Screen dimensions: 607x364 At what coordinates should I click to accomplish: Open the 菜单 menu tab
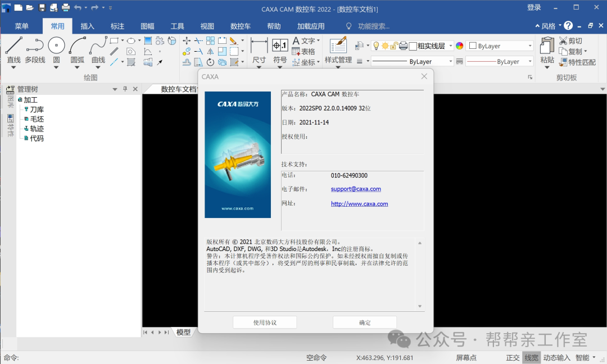coord(22,26)
